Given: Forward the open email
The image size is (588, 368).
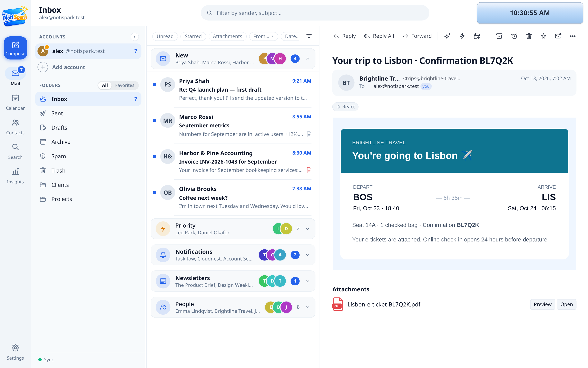Looking at the screenshot, I should tap(417, 36).
